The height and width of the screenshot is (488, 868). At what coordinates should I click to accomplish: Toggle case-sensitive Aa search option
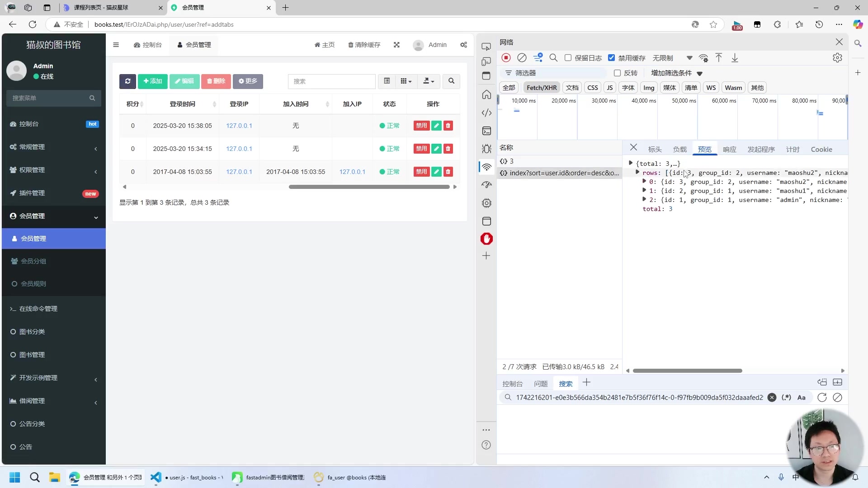point(802,398)
